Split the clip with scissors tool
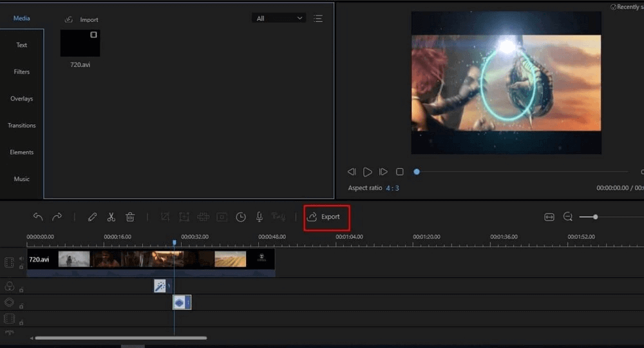This screenshot has width=644, height=348. [111, 217]
